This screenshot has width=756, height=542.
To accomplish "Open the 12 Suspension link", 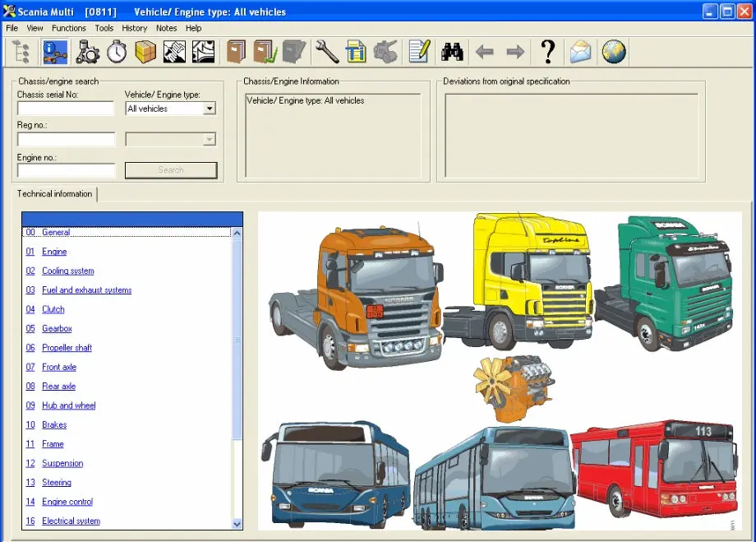I will [x=54, y=463].
